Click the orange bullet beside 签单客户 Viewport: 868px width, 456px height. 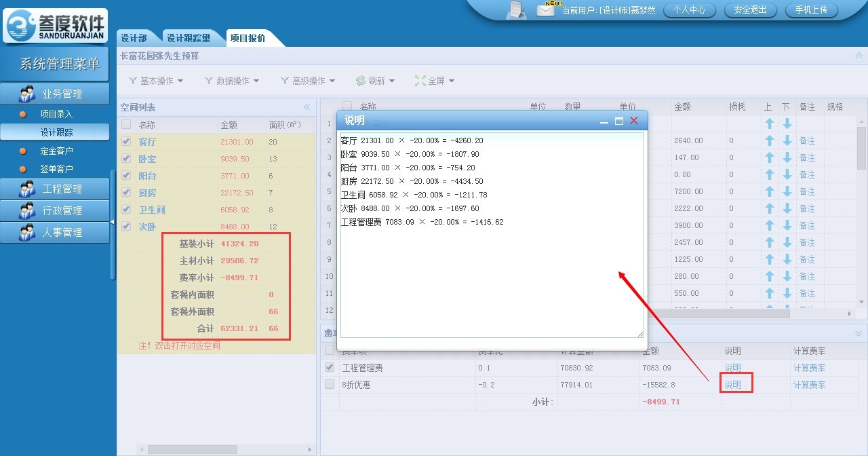coord(23,169)
